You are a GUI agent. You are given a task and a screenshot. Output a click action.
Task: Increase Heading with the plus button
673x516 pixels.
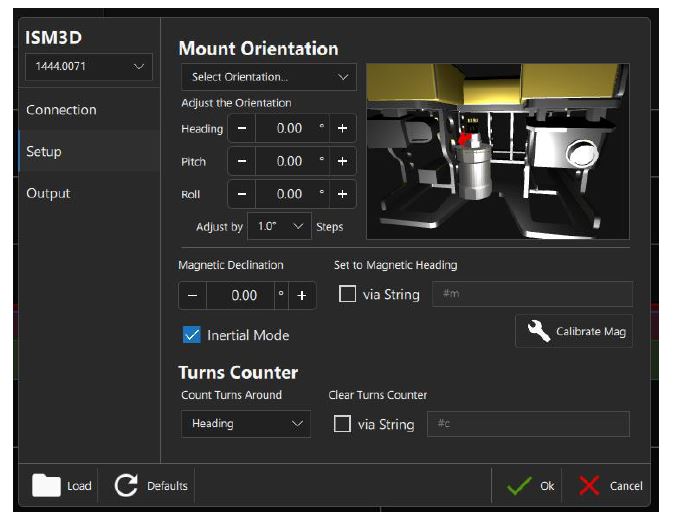pyautogui.click(x=342, y=128)
